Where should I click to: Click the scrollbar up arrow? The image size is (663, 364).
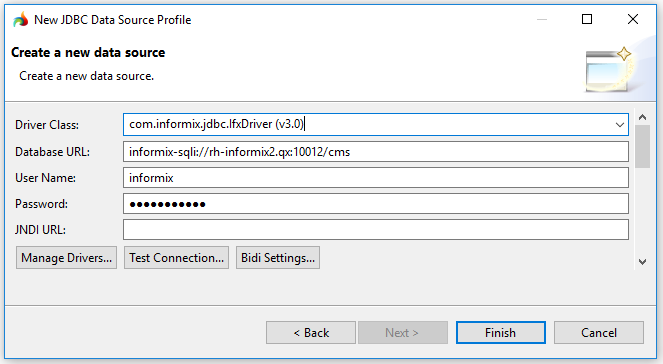[642, 118]
